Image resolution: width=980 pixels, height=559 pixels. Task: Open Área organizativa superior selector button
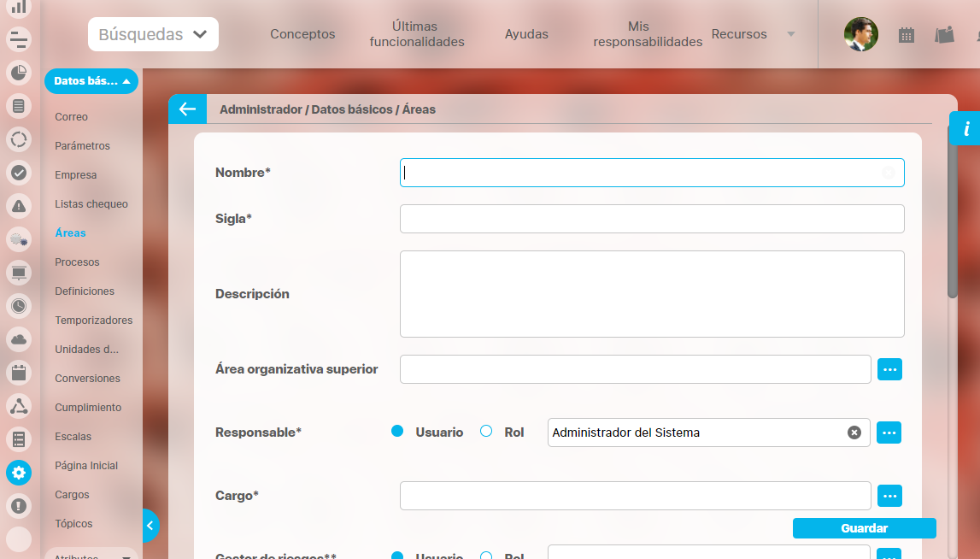point(889,369)
